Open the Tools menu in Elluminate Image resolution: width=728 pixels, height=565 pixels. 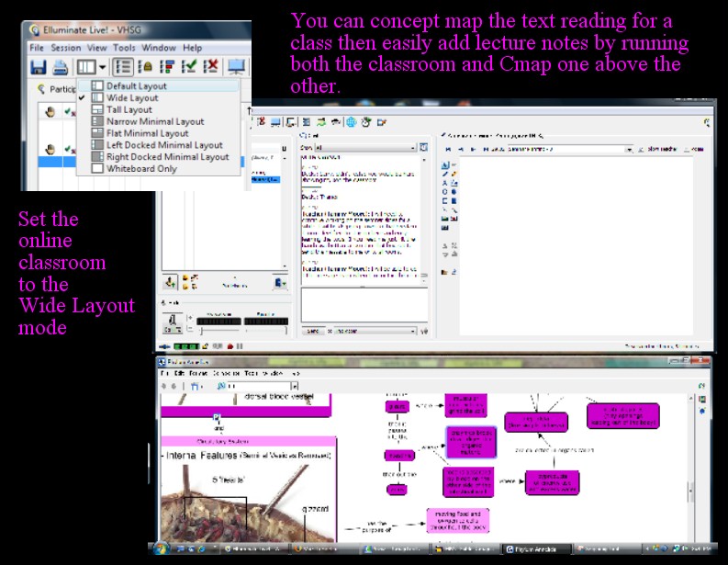click(124, 48)
